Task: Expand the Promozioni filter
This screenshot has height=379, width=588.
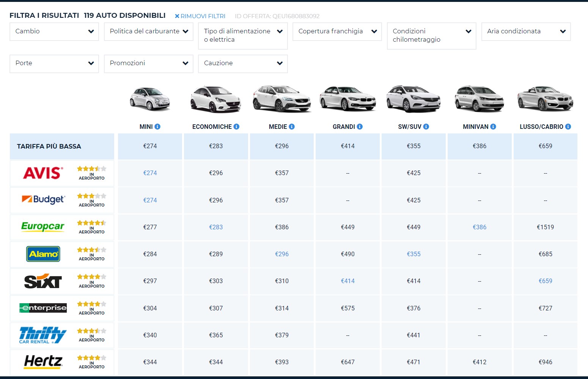Action: point(149,64)
